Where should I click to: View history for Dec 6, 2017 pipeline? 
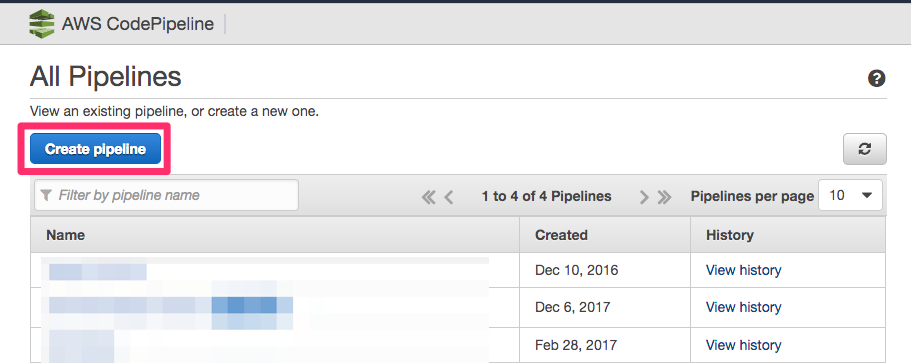click(743, 307)
